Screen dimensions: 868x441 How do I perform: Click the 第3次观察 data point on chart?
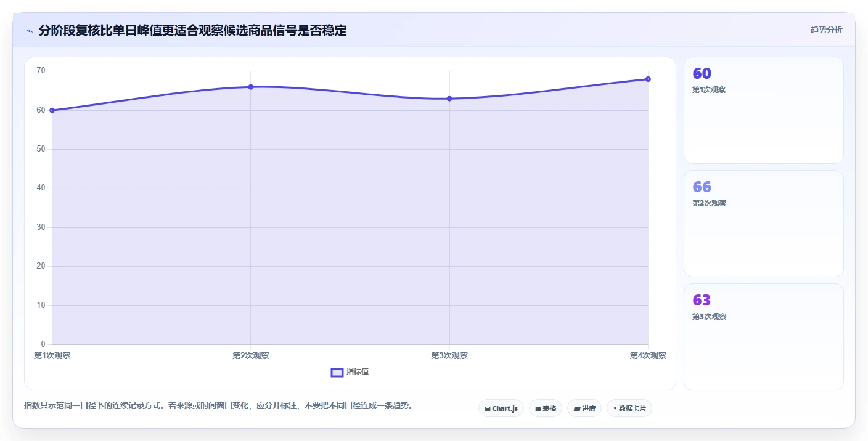point(449,99)
